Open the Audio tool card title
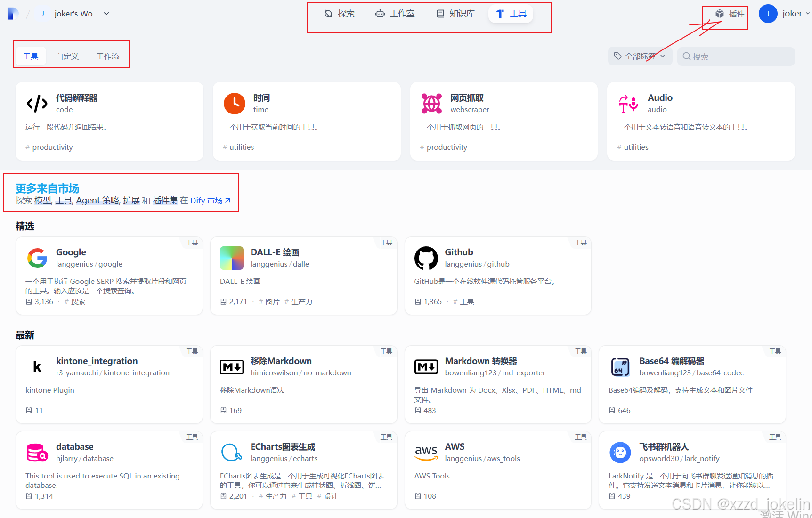The image size is (812, 518). point(660,97)
